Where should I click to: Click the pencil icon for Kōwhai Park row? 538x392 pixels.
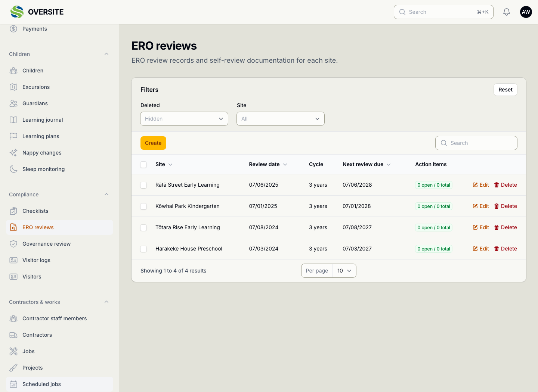(x=475, y=206)
